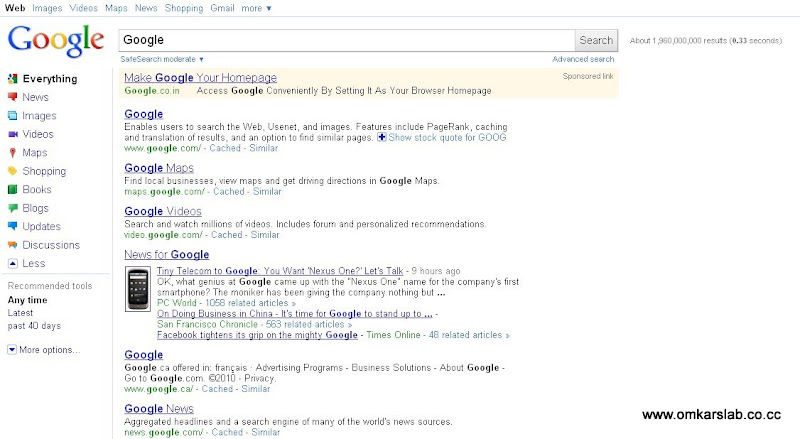Collapse the sidebar with Less arrow
This screenshot has height=439, width=800.
click(x=12, y=264)
